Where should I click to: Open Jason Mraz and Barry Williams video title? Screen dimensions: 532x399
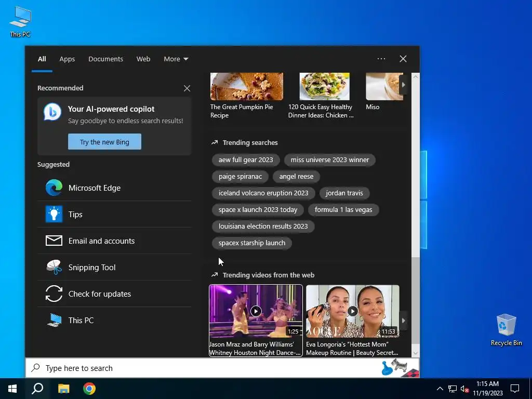click(x=255, y=349)
